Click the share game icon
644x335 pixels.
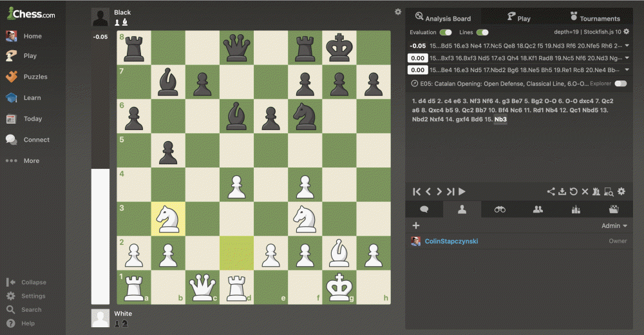pos(551,191)
